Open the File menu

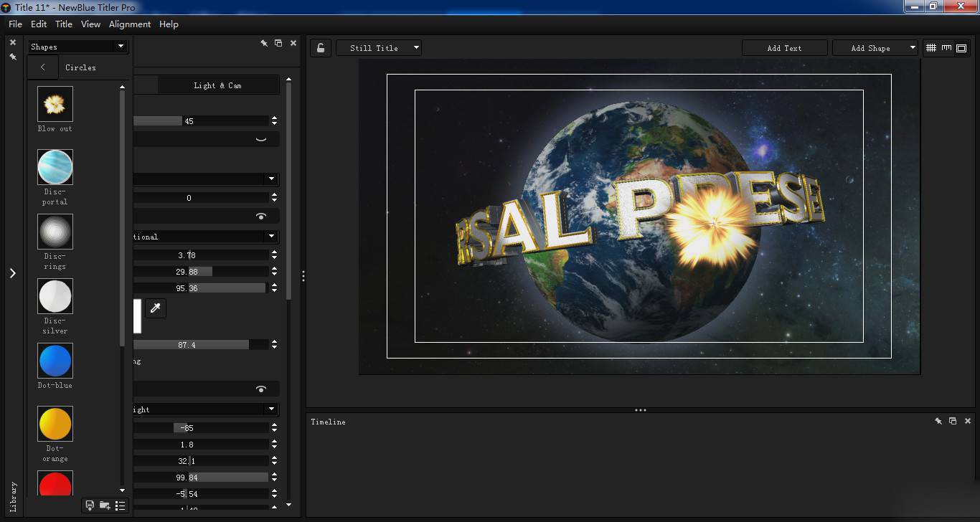tap(15, 24)
